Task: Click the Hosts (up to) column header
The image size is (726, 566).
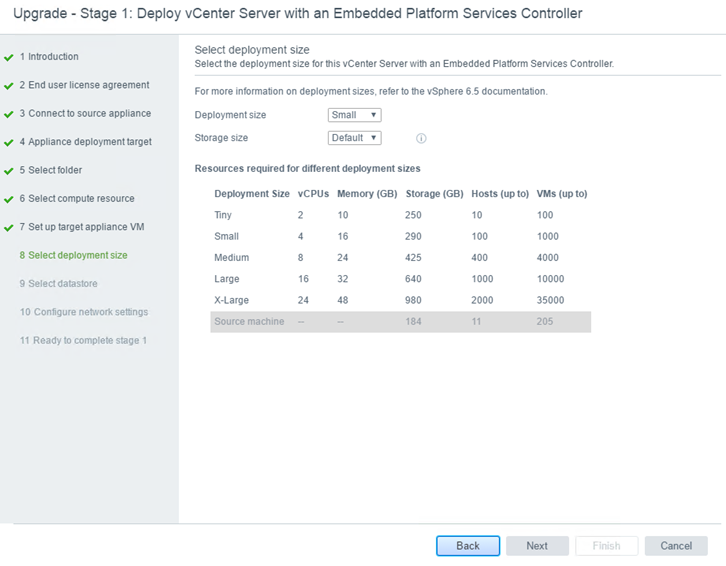Action: tap(500, 194)
